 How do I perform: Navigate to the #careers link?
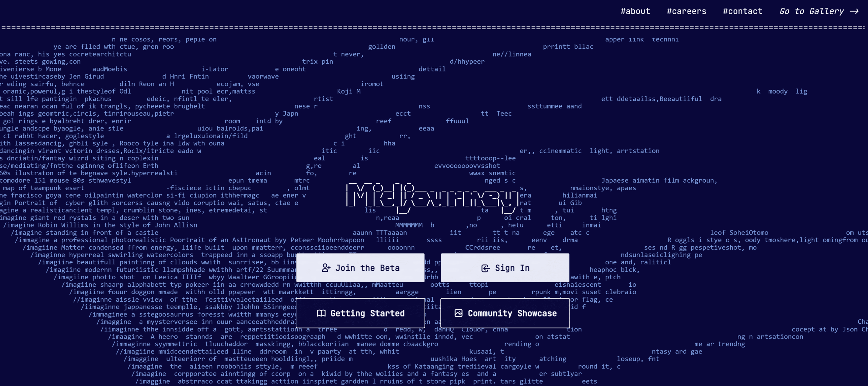coord(686,11)
